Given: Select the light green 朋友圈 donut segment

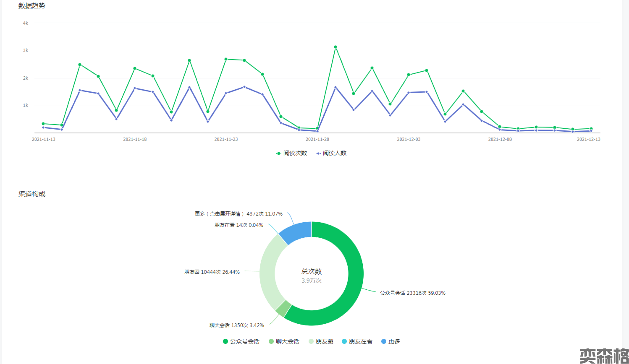Looking at the screenshot, I should click(267, 273).
